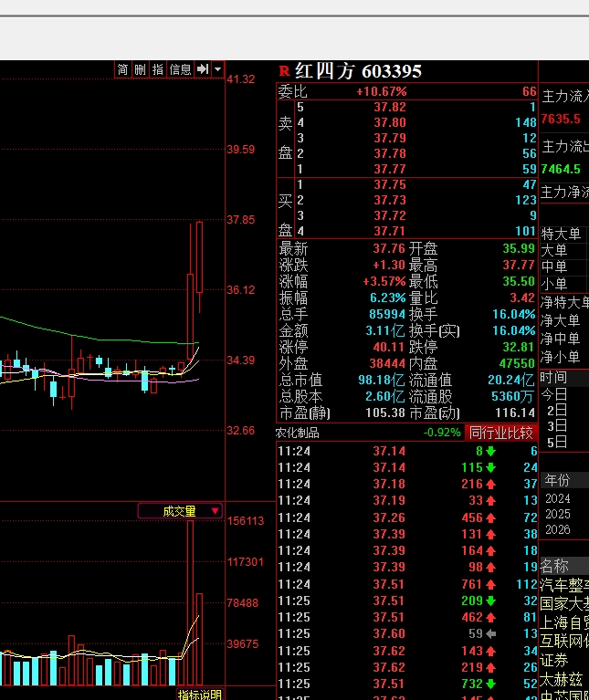589x700 pixels.
Task: Select buy level 4 price 37.71
Action: click(x=390, y=231)
